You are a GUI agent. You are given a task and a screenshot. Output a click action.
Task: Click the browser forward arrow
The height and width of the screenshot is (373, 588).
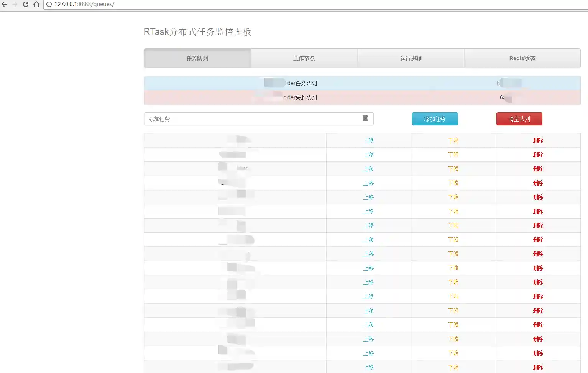[15, 4]
